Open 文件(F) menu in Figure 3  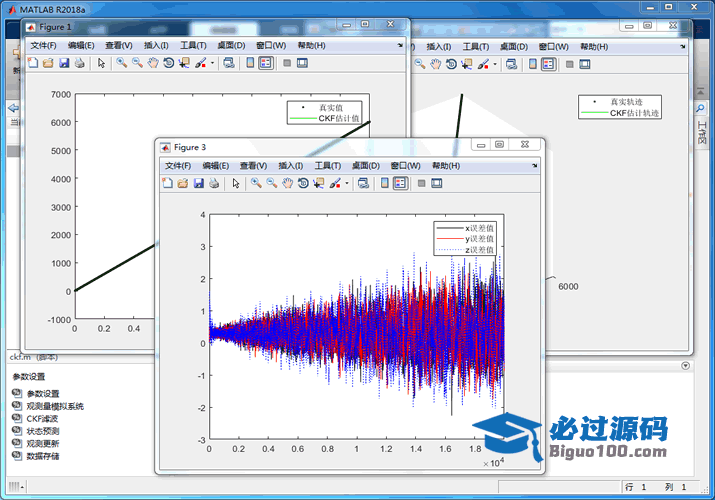(x=178, y=166)
